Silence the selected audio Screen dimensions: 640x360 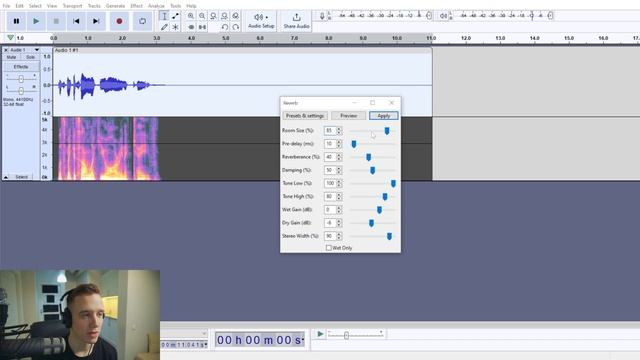202,27
